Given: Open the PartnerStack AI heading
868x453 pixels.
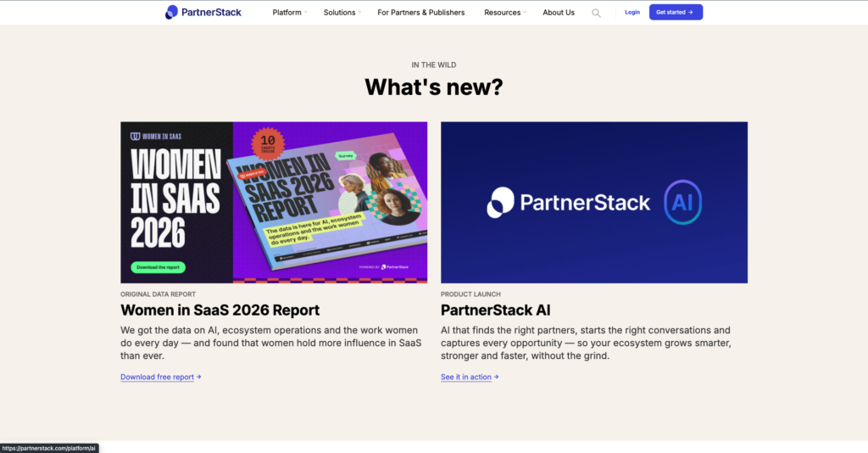Looking at the screenshot, I should pos(495,310).
